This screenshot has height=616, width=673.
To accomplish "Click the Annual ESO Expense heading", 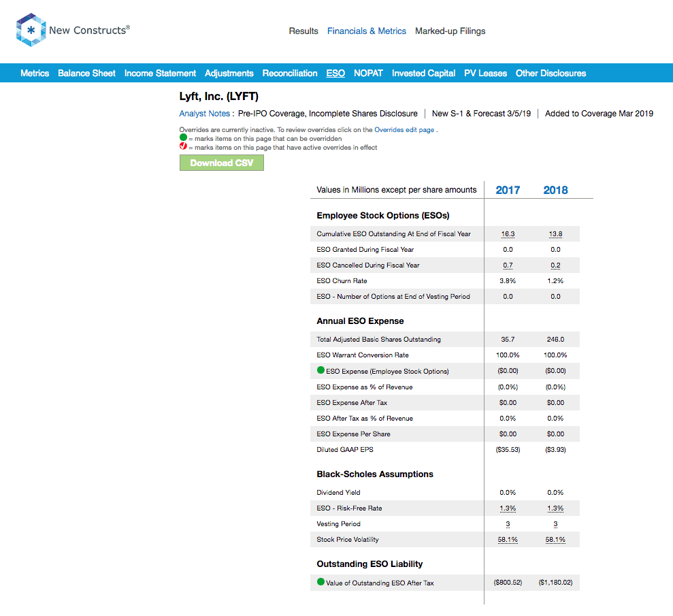I will tap(360, 321).
